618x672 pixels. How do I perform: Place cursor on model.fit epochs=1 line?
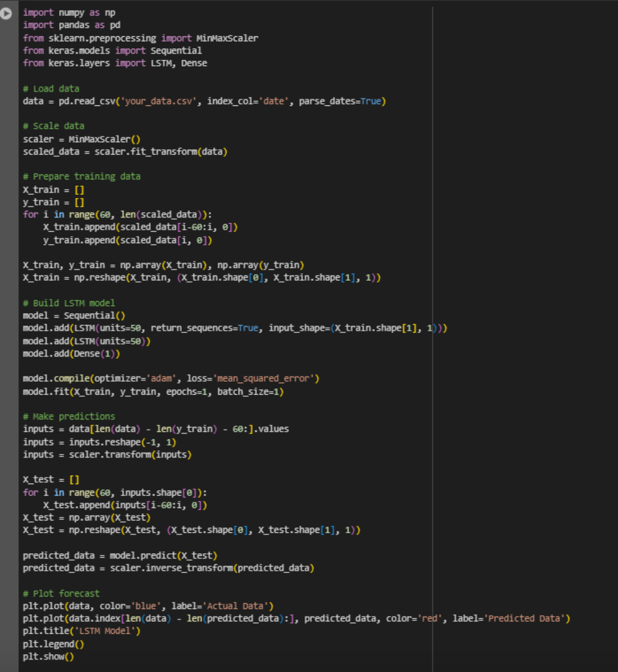click(153, 392)
